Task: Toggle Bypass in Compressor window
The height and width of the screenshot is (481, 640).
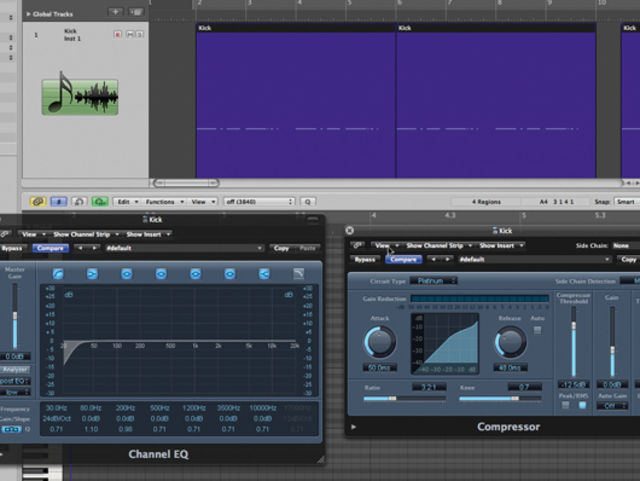Action: click(x=364, y=259)
